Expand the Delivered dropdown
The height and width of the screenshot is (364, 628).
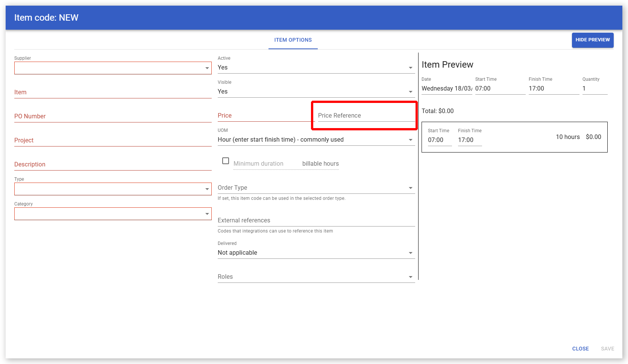coord(316,253)
